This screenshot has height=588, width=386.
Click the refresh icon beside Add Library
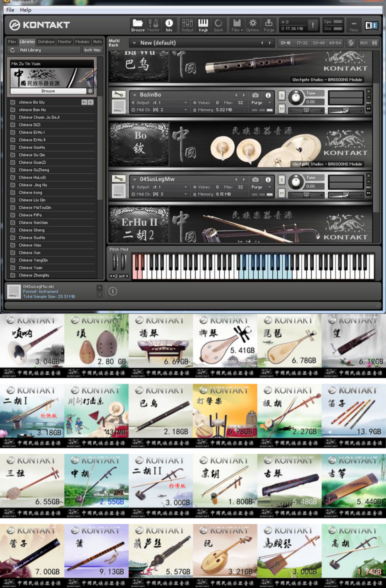(x=12, y=50)
